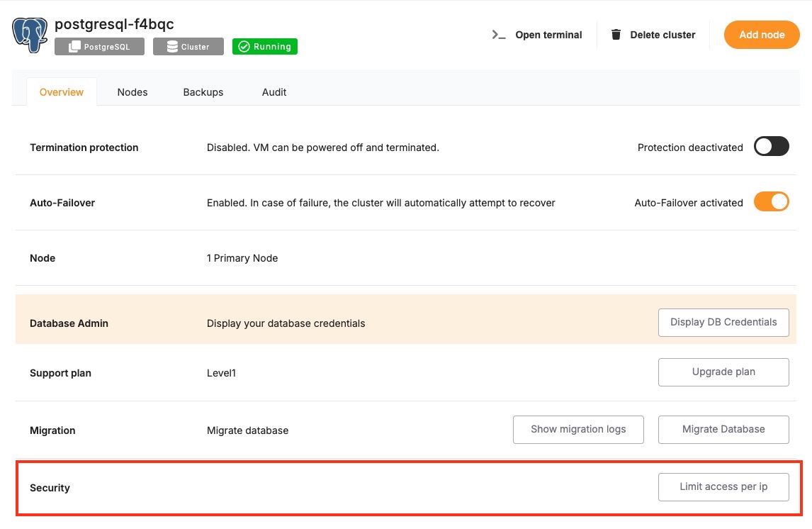The height and width of the screenshot is (529, 812).
Task: Click Display DB Credentials button
Action: [x=723, y=322]
